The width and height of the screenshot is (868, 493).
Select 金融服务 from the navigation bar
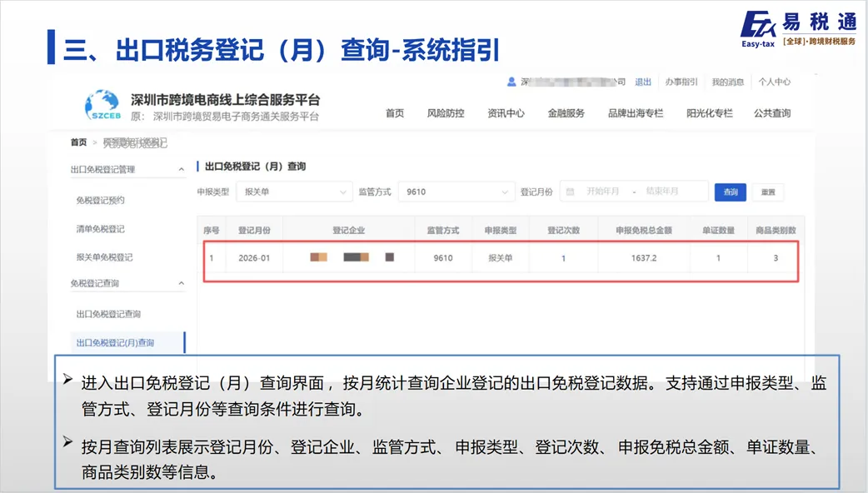click(x=564, y=113)
